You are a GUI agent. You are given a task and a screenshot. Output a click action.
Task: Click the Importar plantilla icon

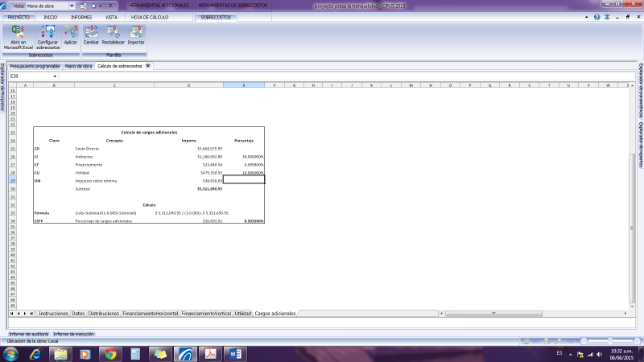136,36
